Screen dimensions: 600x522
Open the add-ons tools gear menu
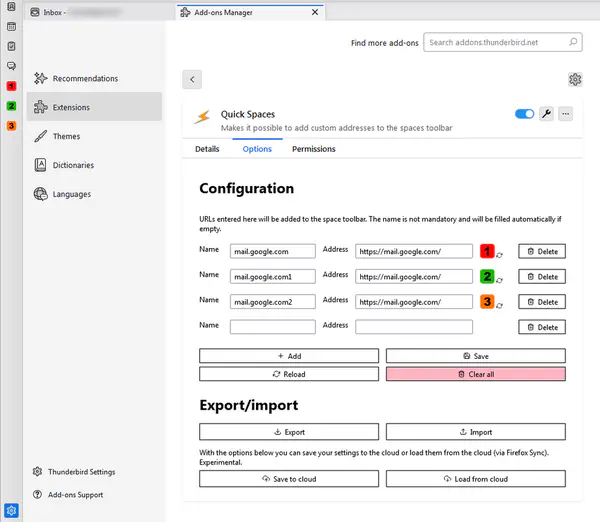(575, 79)
